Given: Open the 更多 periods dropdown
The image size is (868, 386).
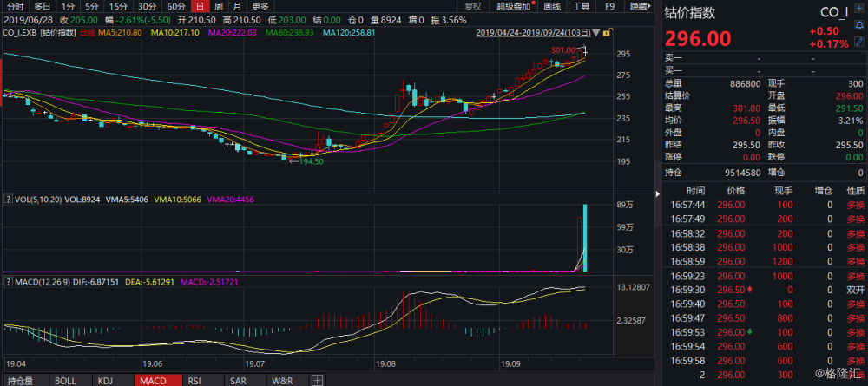Looking at the screenshot, I should pyautogui.click(x=260, y=6).
